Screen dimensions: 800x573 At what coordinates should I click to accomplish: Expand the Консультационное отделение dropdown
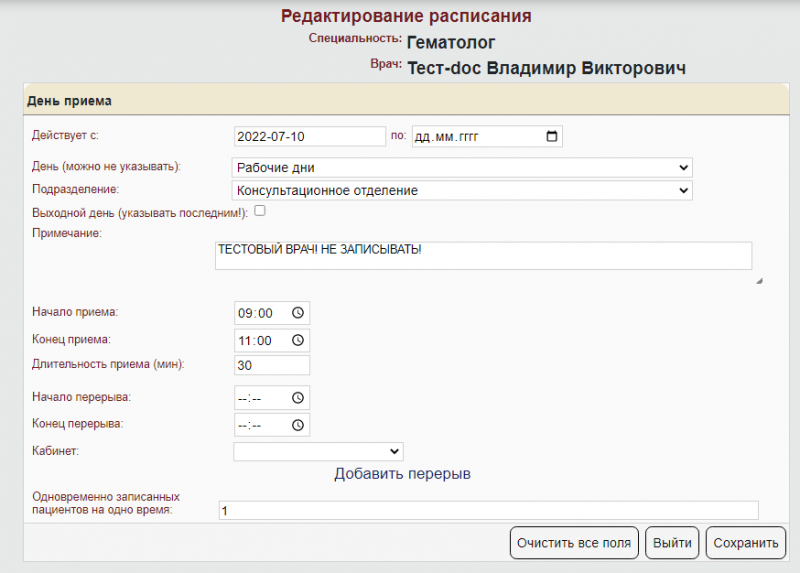point(462,190)
